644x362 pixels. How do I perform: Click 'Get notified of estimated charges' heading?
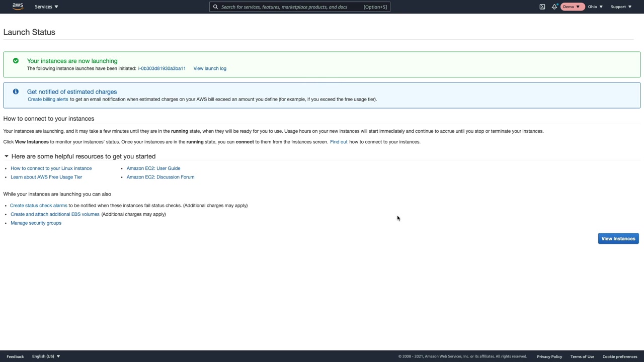coord(72,92)
